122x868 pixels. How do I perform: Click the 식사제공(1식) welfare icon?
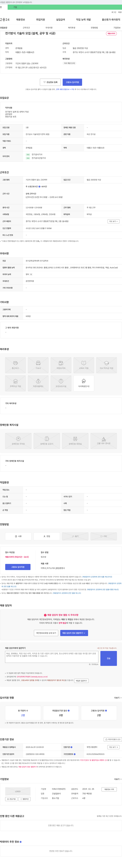(84, 383)
